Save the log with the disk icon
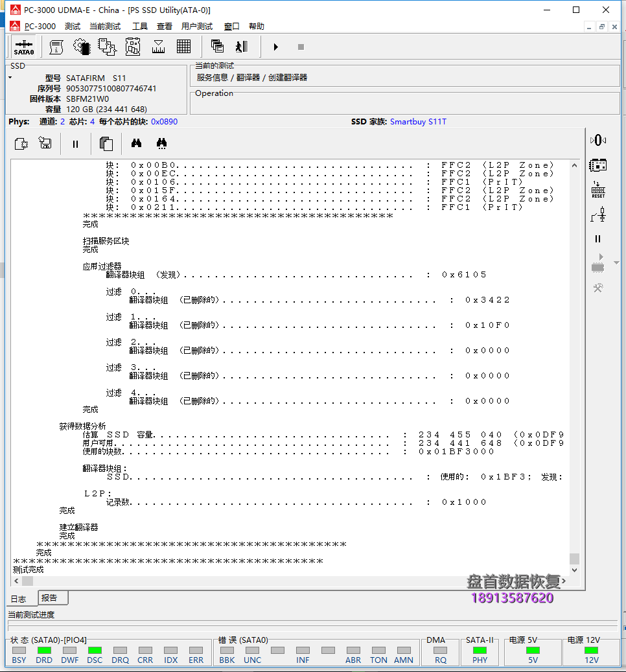This screenshot has height=672, width=626. coord(45,143)
